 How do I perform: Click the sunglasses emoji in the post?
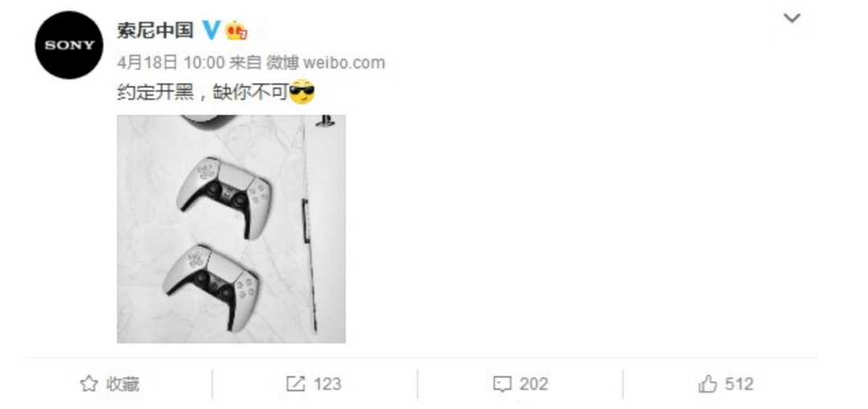pos(302,92)
